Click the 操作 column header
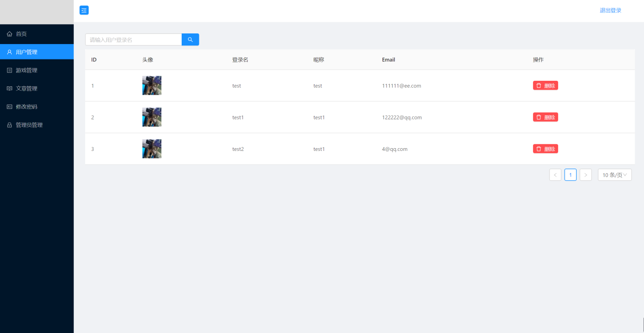The width and height of the screenshot is (644, 333). (x=539, y=59)
